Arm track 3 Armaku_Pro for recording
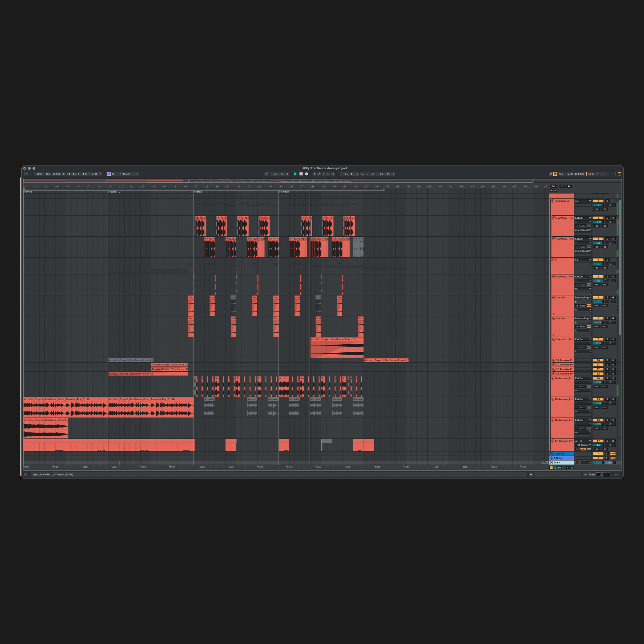The height and width of the screenshot is (644, 644). pos(613,218)
